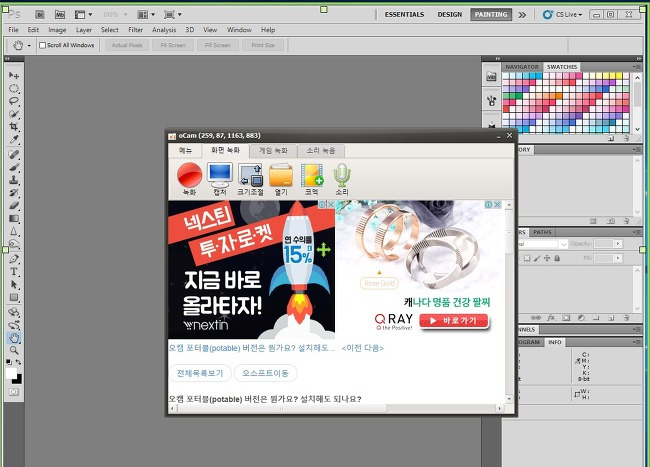Viewport: 650px width, 467px height.
Task: Select the Path Selection arrow tool
Action: coord(14,285)
